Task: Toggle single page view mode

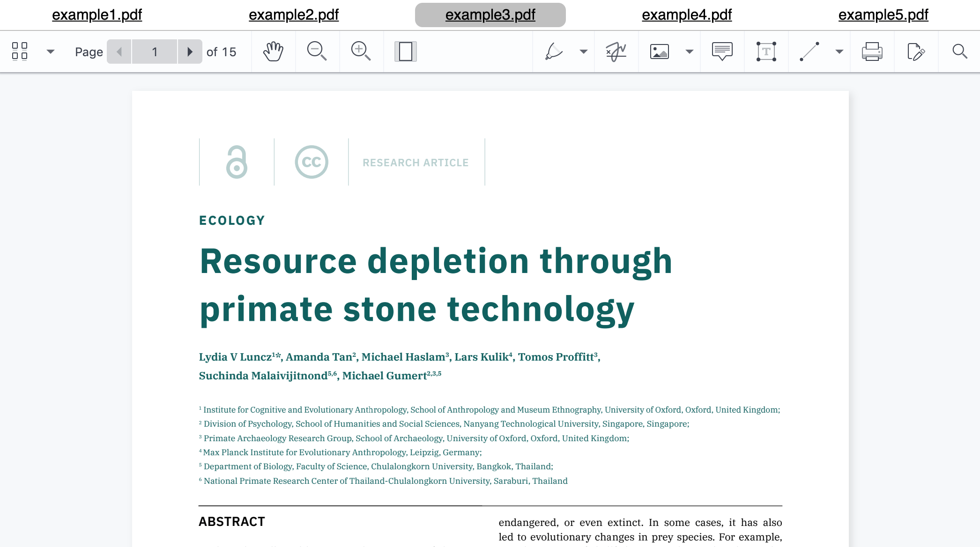Action: 405,52
